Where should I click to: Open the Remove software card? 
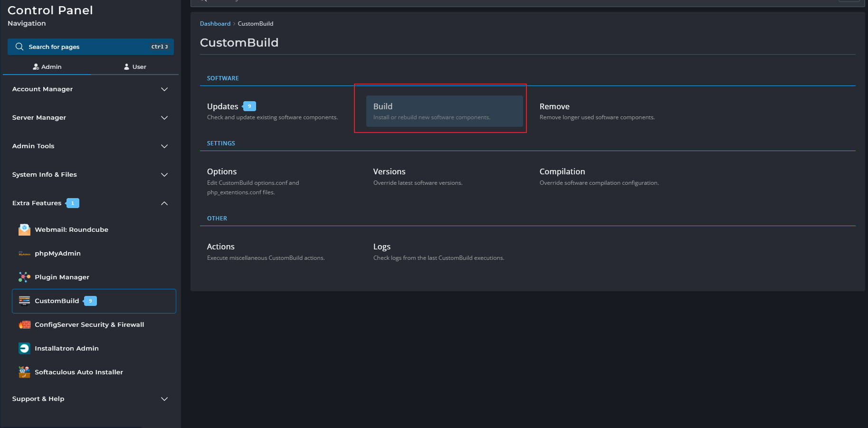pos(611,111)
